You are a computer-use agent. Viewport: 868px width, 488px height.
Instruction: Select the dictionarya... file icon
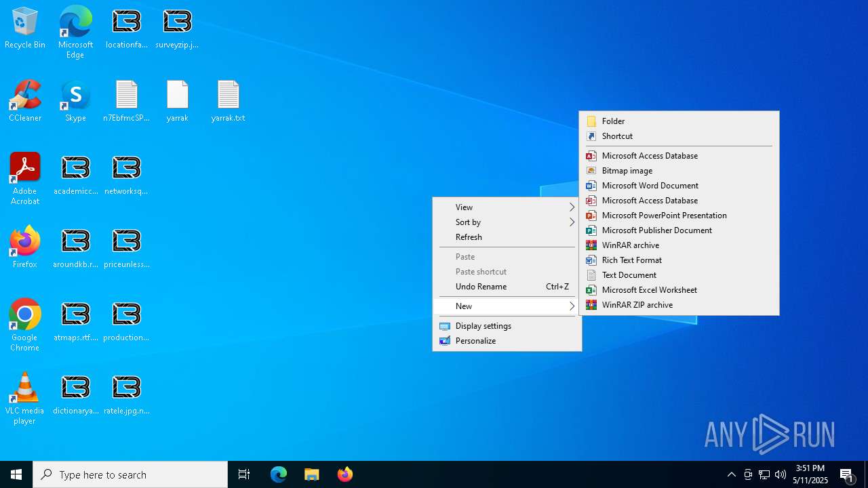point(75,394)
